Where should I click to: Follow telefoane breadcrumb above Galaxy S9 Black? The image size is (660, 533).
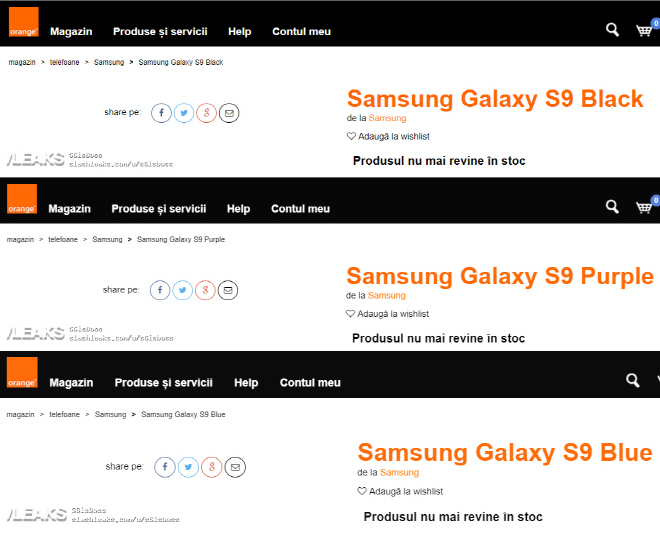64,62
